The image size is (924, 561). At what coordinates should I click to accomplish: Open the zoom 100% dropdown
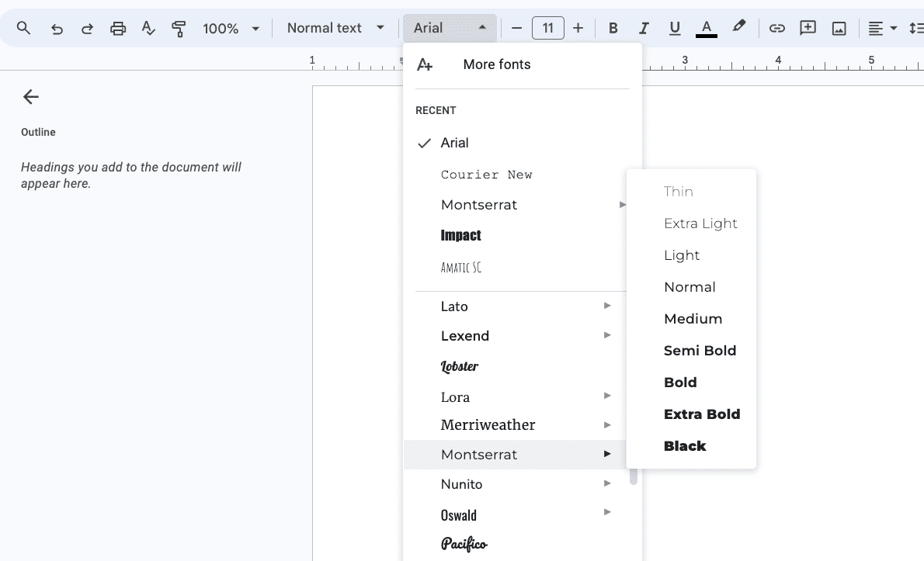231,29
